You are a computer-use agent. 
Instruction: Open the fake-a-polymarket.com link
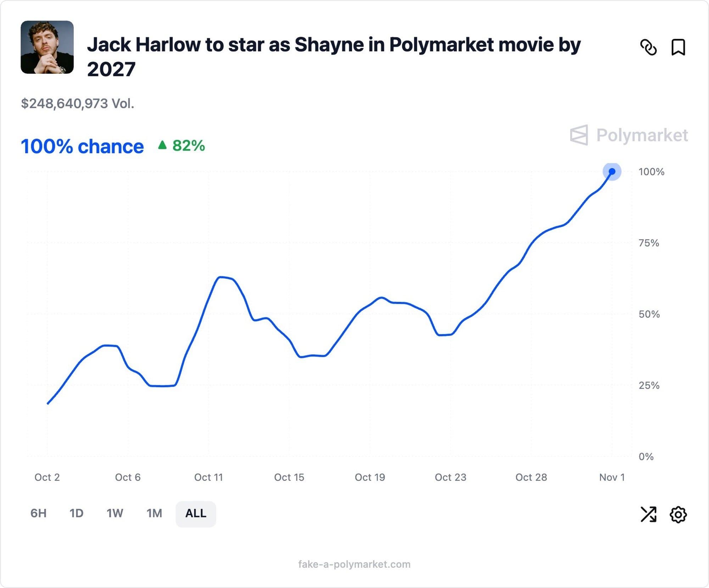354,564
